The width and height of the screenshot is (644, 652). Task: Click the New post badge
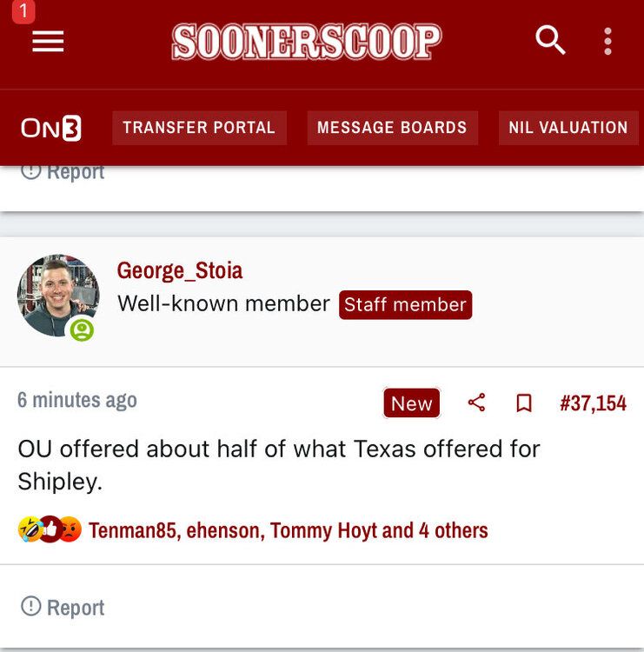pyautogui.click(x=411, y=403)
